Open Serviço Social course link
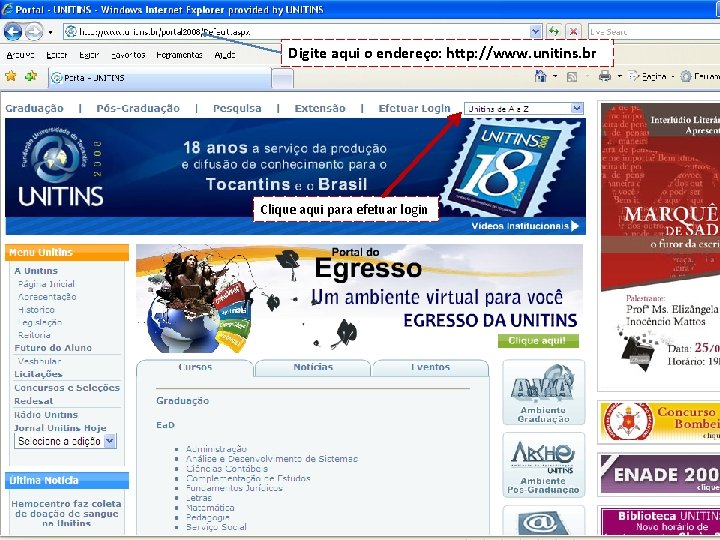The height and width of the screenshot is (540, 720). 216,527
